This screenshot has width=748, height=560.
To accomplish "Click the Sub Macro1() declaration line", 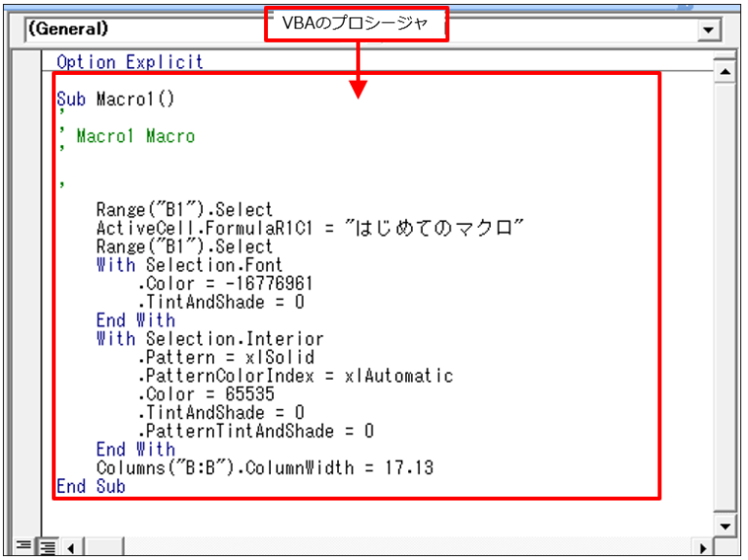I will coord(115,98).
